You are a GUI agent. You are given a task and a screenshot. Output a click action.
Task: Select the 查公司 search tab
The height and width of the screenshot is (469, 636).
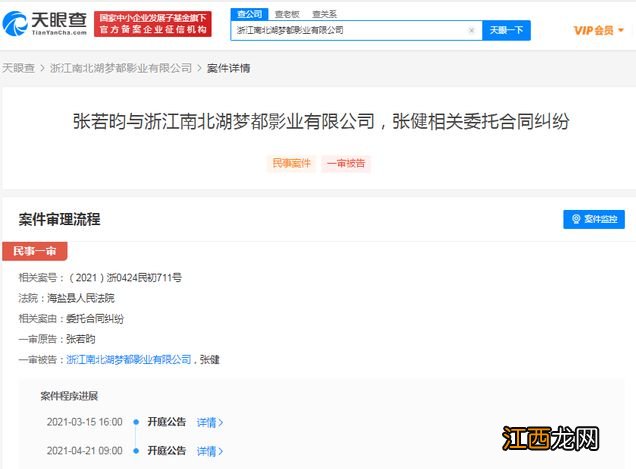[x=249, y=14]
